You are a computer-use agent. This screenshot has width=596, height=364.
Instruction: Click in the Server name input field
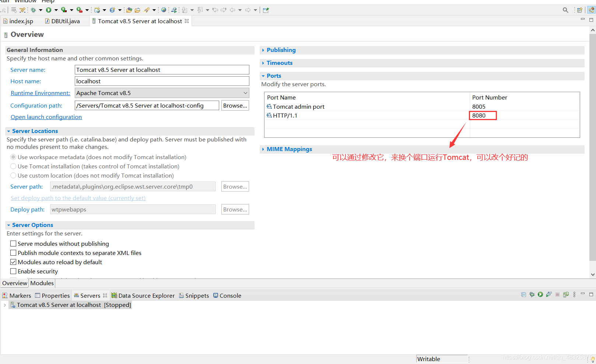pyautogui.click(x=162, y=70)
